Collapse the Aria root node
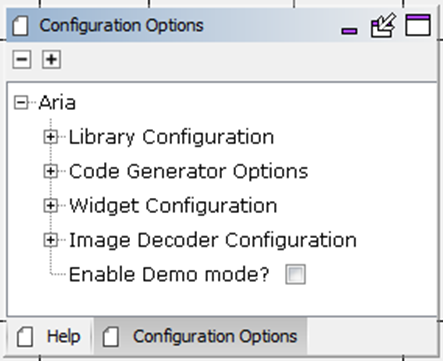This screenshot has height=361, width=443. click(21, 102)
